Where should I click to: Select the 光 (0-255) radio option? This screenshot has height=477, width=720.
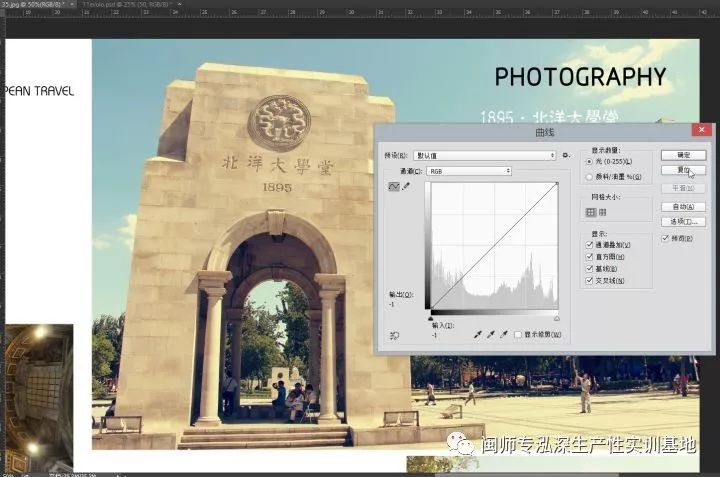point(589,162)
